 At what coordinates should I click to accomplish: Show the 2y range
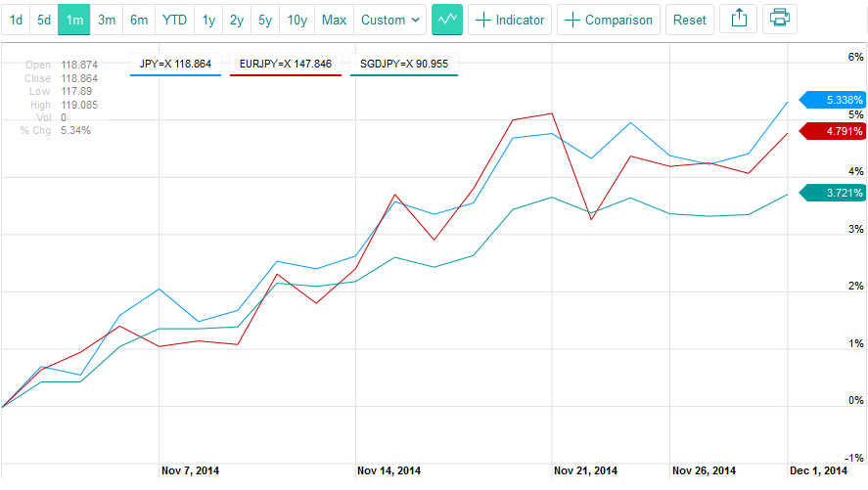click(x=237, y=20)
